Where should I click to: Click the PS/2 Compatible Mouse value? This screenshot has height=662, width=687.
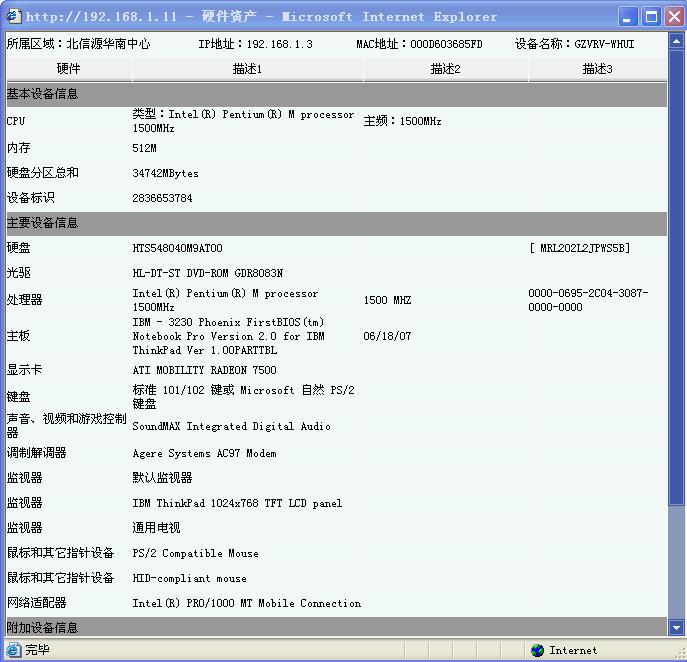195,553
